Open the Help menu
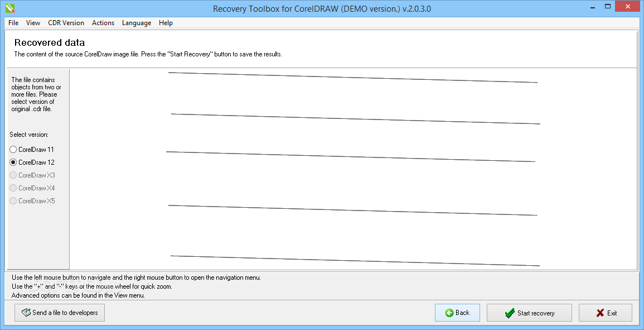Viewport: 644px width, 330px height. 166,23
